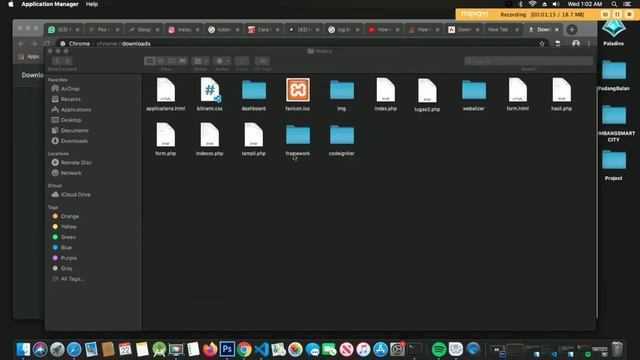The width and height of the screenshot is (640, 360).
Task: Open the codeigniter folder
Action: [x=342, y=139]
